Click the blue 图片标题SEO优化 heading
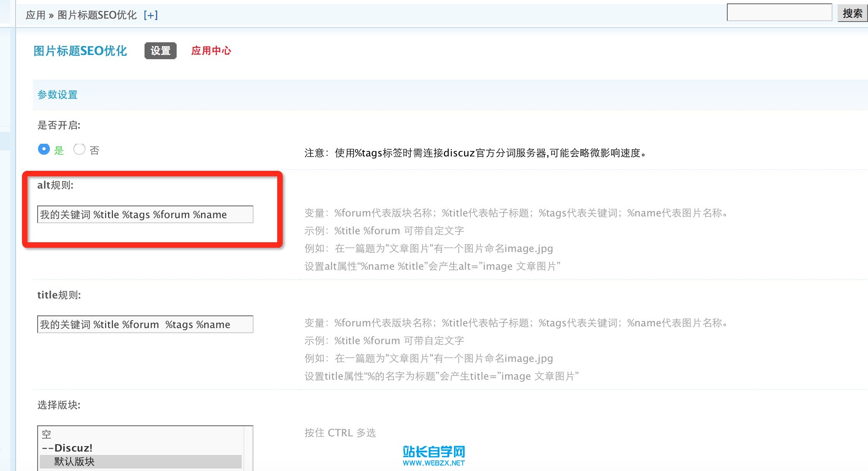Viewport: 868px width, 471px height. click(x=80, y=51)
